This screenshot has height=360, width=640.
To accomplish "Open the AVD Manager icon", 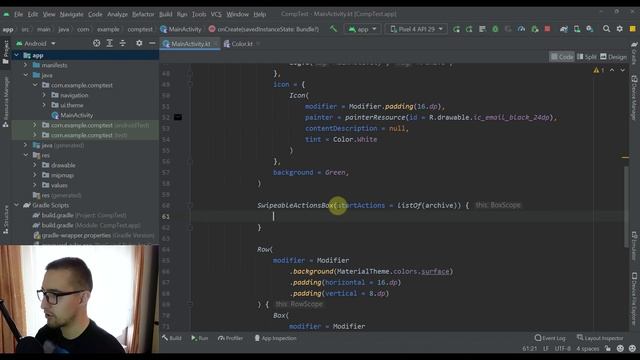I will click(577, 29).
